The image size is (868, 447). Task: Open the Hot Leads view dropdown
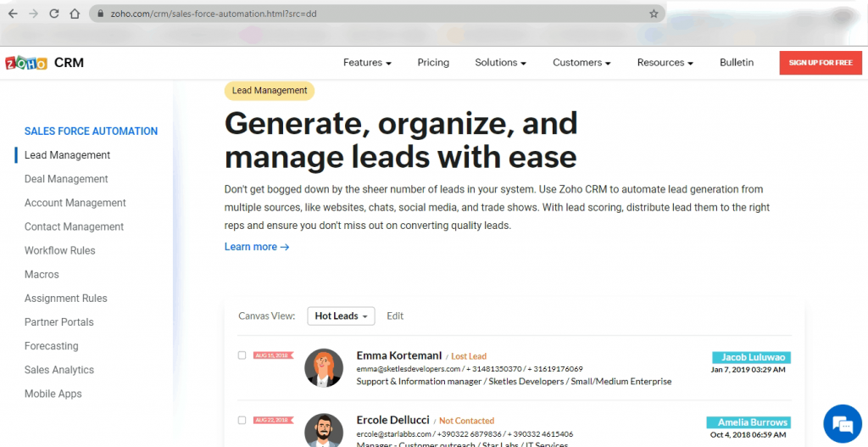341,316
